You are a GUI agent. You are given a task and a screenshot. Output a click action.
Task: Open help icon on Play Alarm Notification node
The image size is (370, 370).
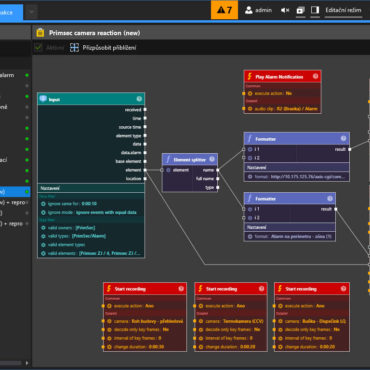(315, 76)
